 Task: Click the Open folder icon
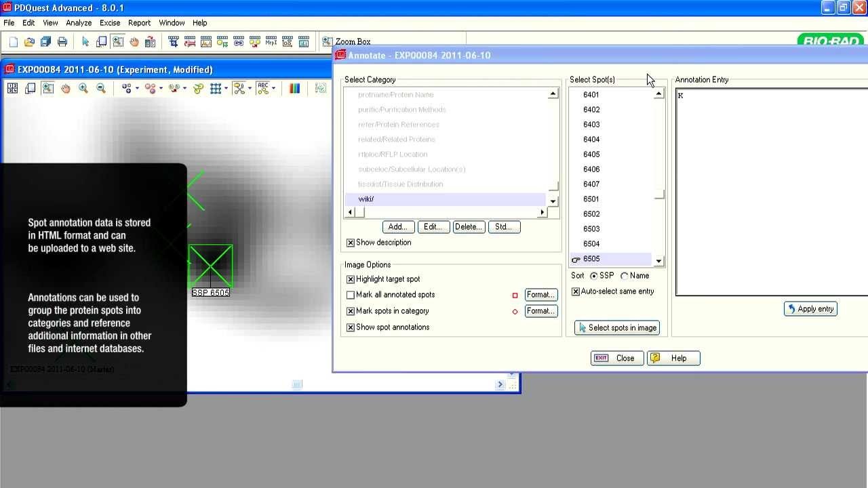[x=29, y=41]
